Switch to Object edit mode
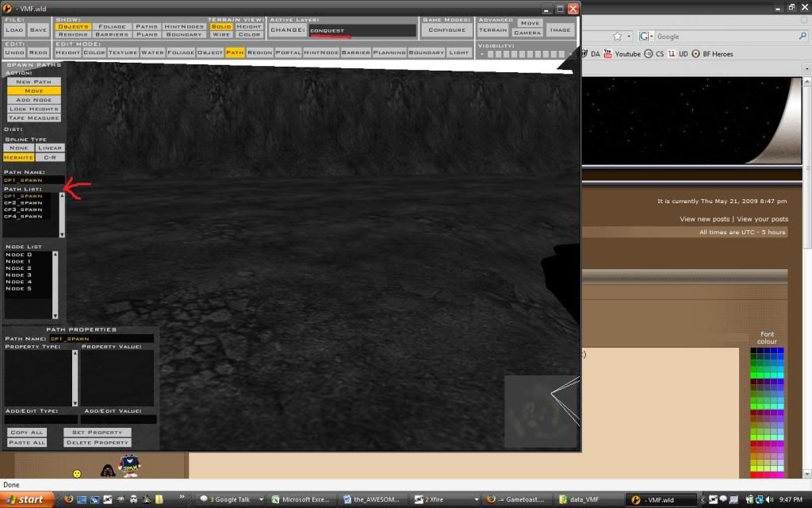Viewport: 812px width, 508px height. 209,52
